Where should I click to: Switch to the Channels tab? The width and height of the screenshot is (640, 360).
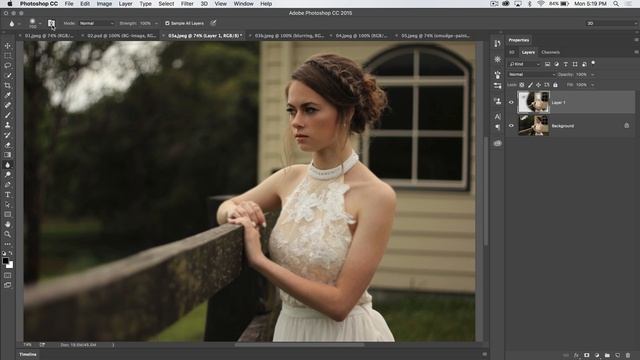[x=550, y=52]
